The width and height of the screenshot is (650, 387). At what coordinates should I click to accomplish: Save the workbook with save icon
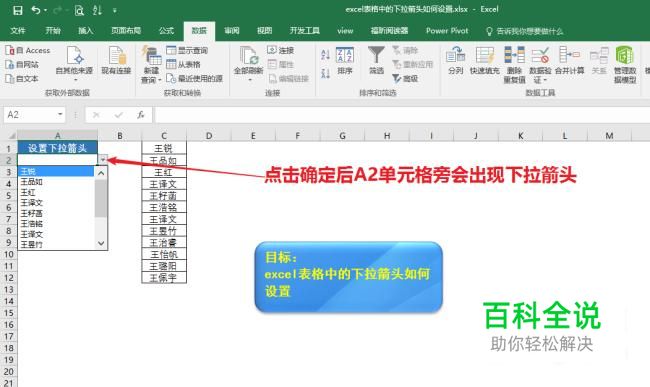17,10
